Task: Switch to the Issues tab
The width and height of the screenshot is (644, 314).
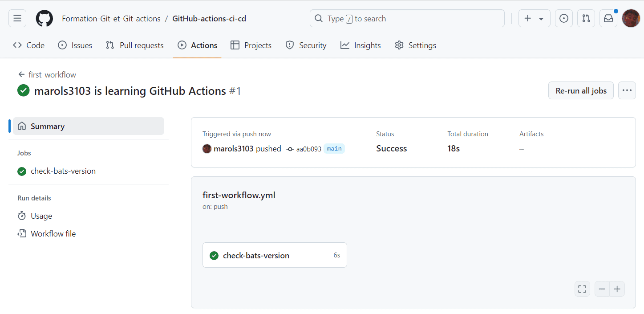Action: [x=75, y=45]
